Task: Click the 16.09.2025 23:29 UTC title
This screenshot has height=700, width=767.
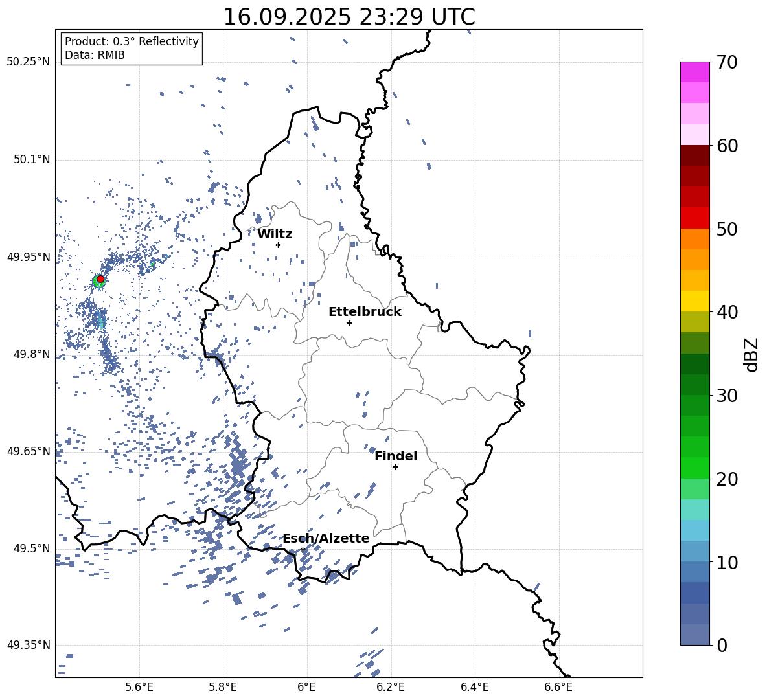Action: [x=349, y=17]
